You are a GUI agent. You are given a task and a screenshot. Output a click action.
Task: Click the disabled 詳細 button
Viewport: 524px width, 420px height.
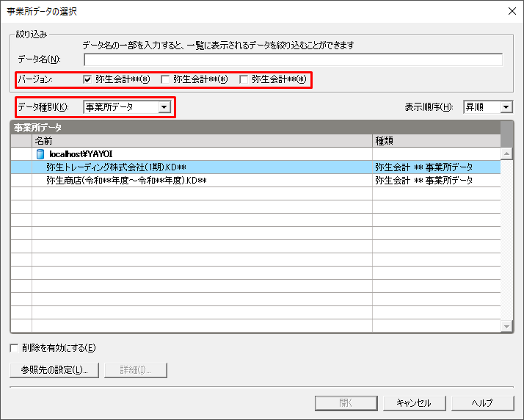click(136, 370)
